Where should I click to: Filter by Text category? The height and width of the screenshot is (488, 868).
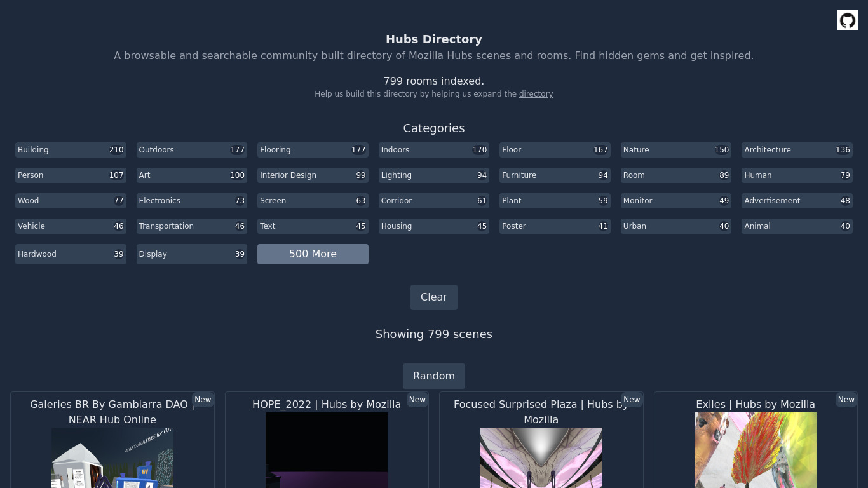[313, 226]
